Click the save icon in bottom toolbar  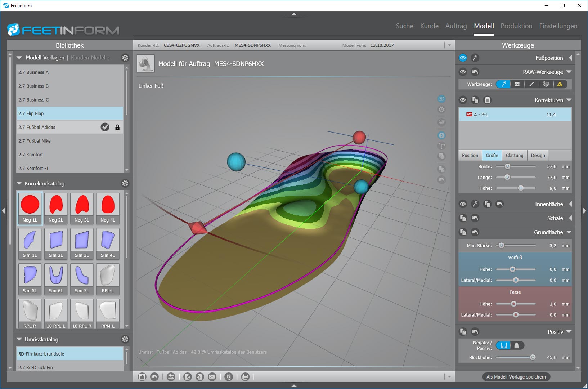pyautogui.click(x=142, y=377)
